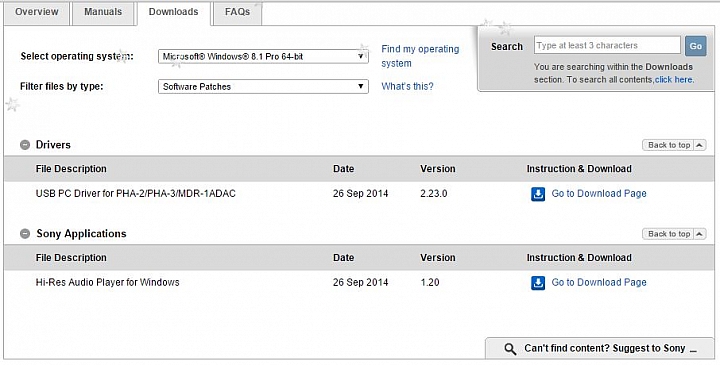Image resolution: width=720 pixels, height=365 pixels.
Task: Collapse the Drivers section minus icon
Action: pos(25,145)
